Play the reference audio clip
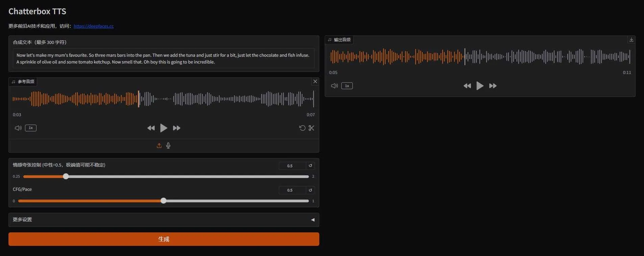644x256 pixels. 164,128
